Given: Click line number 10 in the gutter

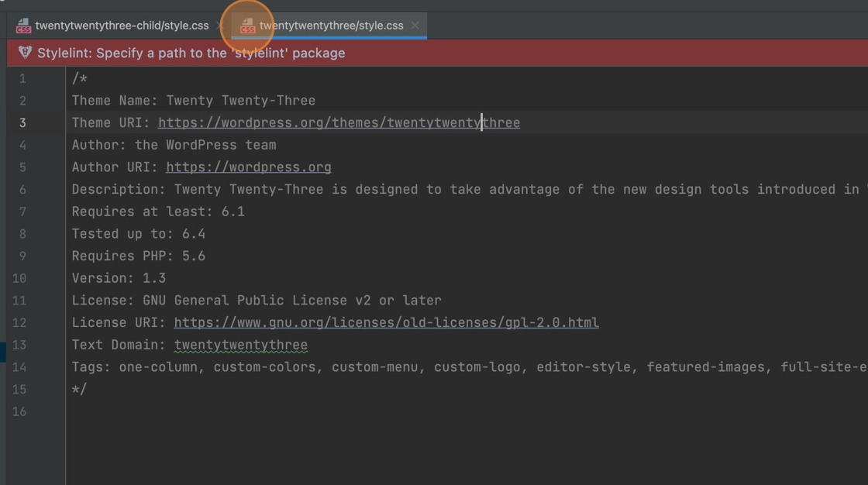Looking at the screenshot, I should coord(19,278).
